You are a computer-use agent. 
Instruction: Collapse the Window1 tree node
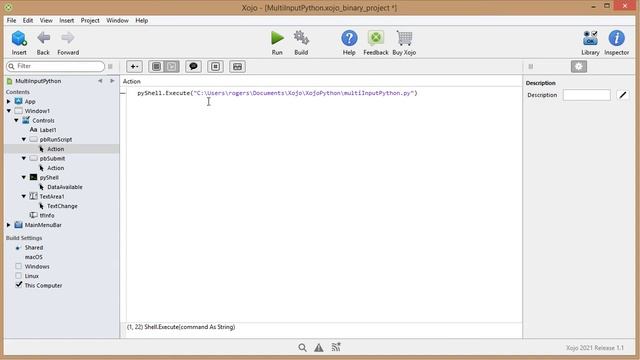coord(9,111)
